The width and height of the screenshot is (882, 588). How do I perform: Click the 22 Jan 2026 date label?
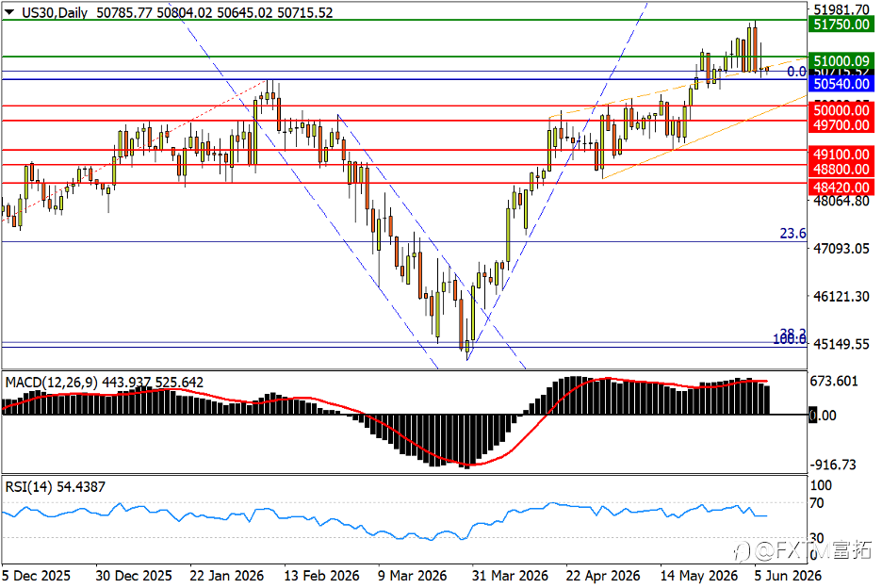coord(227,576)
